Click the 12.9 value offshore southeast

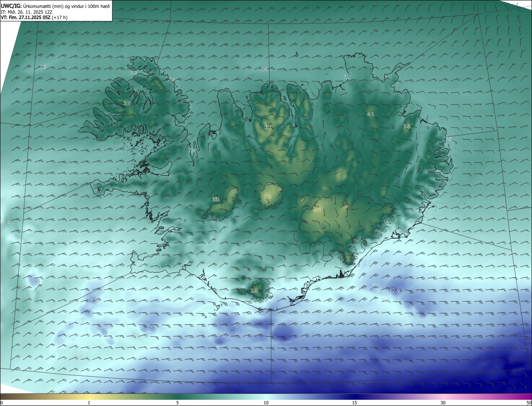[x=395, y=291]
